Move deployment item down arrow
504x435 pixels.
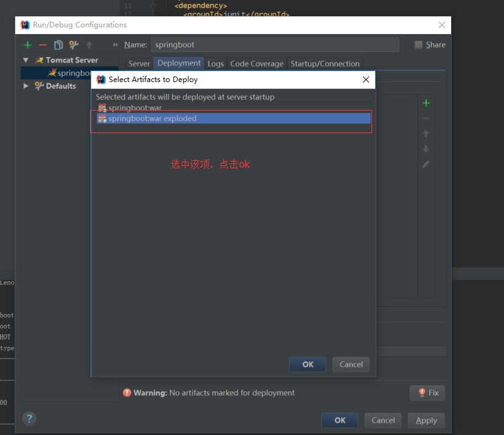[426, 149]
